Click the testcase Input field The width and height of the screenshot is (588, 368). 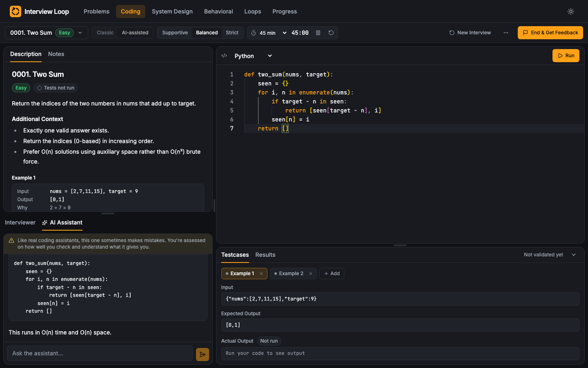pos(400,299)
